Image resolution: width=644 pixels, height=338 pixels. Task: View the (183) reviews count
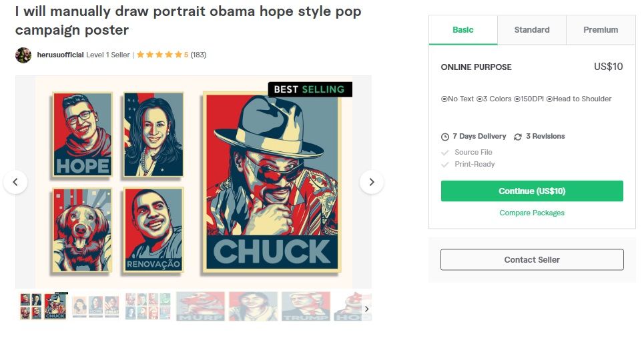(198, 55)
